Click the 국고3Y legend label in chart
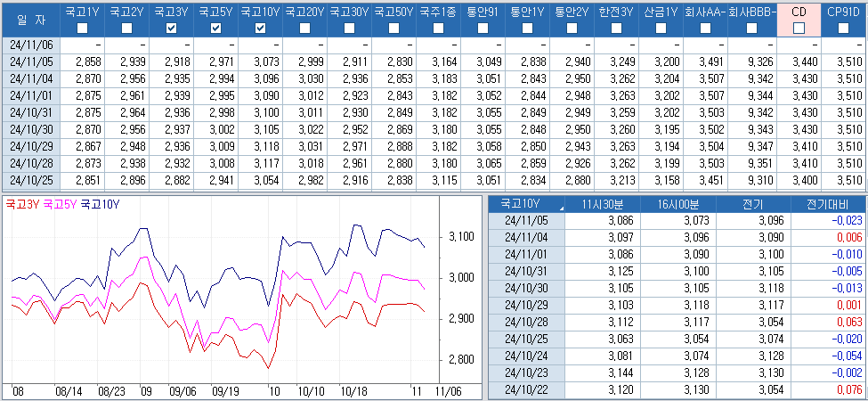The height and width of the screenshot is (401, 868). point(21,204)
